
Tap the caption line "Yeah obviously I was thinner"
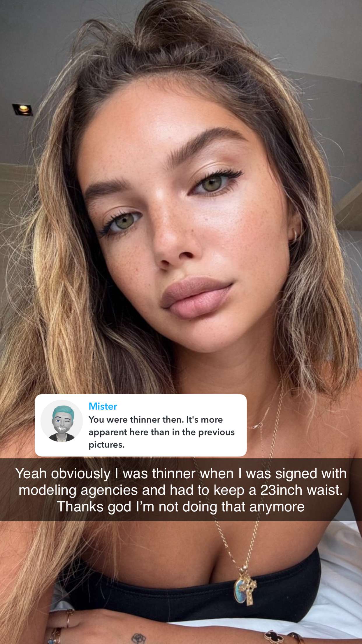(x=181, y=473)
